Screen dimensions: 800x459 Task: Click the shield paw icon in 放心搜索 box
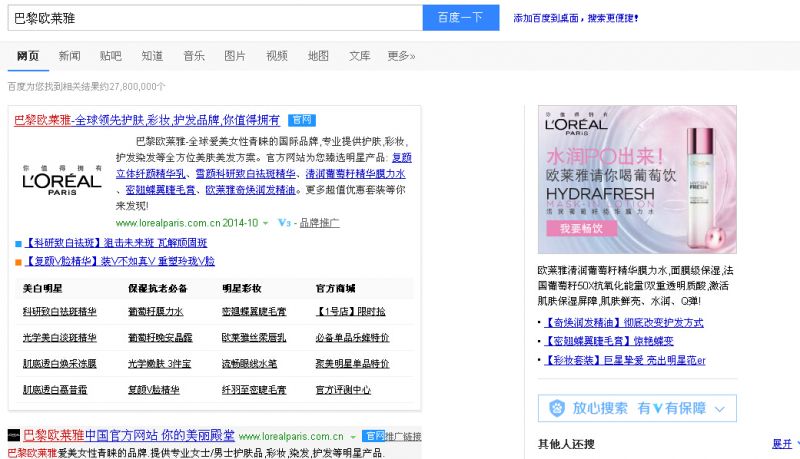coord(557,408)
